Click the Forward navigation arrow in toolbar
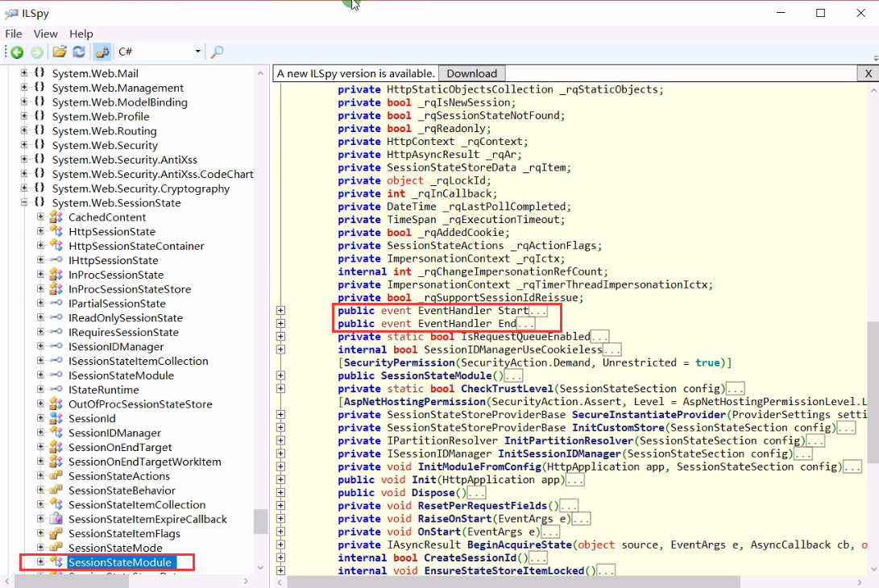The image size is (879, 588). (x=37, y=52)
